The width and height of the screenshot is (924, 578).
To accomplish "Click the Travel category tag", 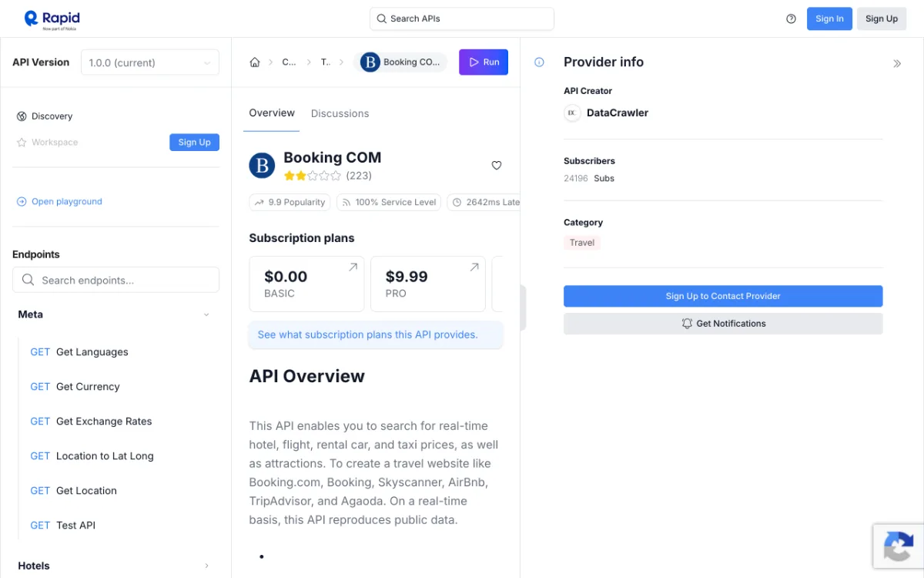I will click(x=582, y=243).
